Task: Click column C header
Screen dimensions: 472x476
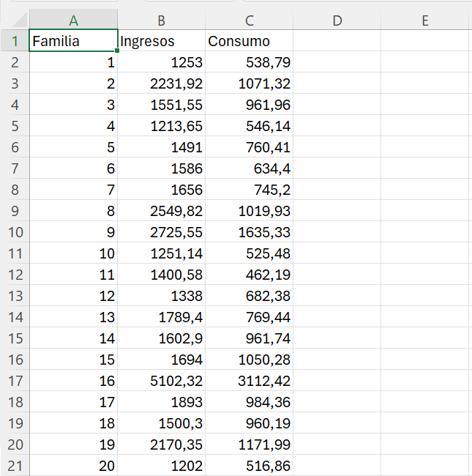Action: pyautogui.click(x=249, y=21)
